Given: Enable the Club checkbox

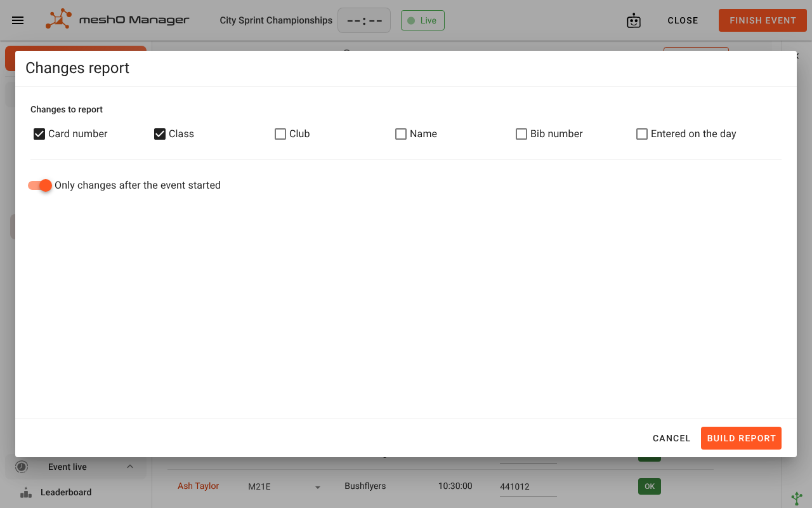Looking at the screenshot, I should click(280, 134).
